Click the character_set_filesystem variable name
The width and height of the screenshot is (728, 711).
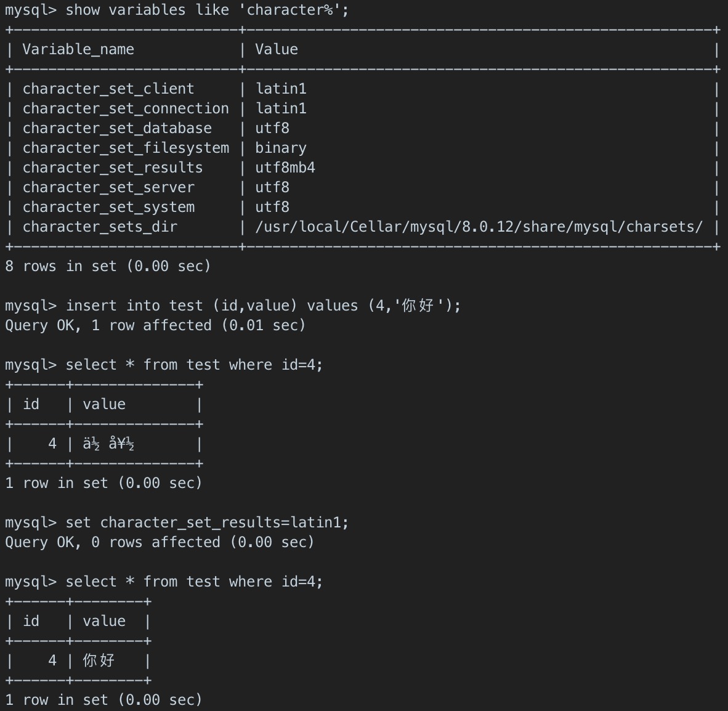[x=126, y=148]
